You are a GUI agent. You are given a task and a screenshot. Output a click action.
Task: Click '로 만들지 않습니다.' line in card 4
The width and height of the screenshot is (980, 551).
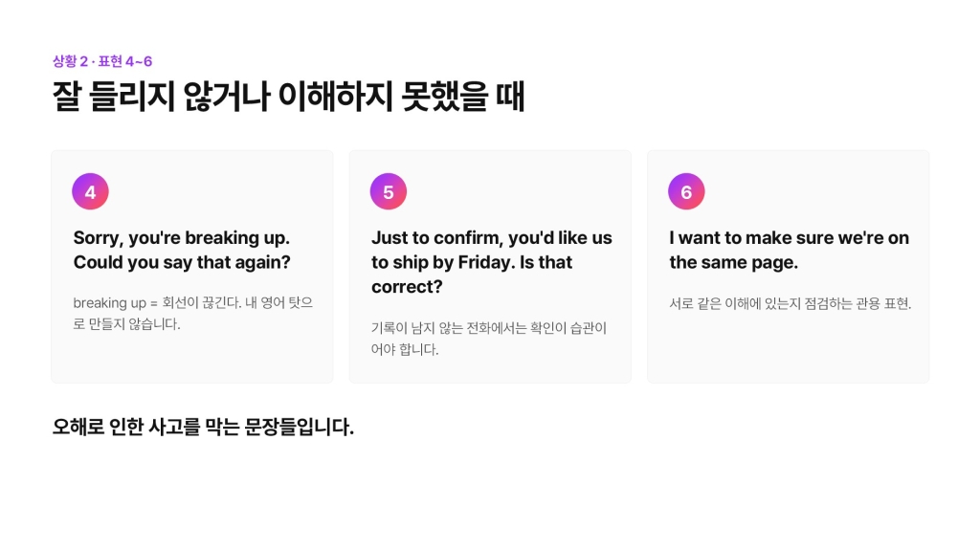[127, 323]
